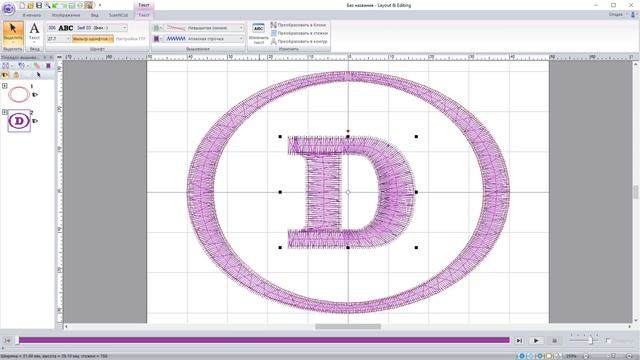
Task: Toggle visibility eye for sewing item 1
Action: click(x=35, y=95)
